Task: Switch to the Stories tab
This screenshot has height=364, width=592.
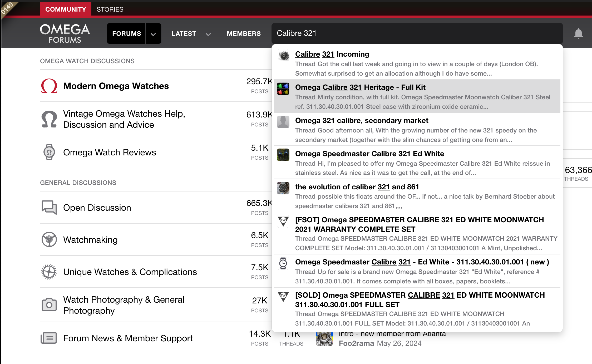Action: [110, 9]
